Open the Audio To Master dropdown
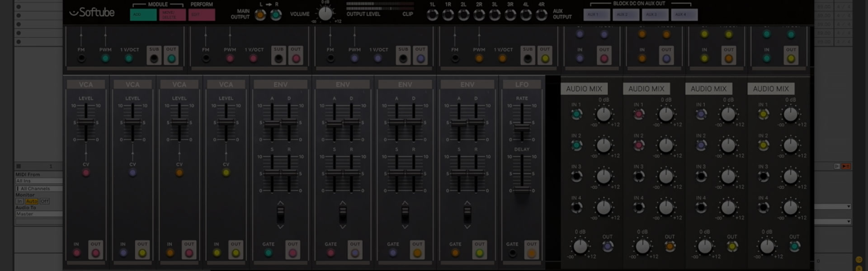868x271 pixels. click(x=38, y=214)
